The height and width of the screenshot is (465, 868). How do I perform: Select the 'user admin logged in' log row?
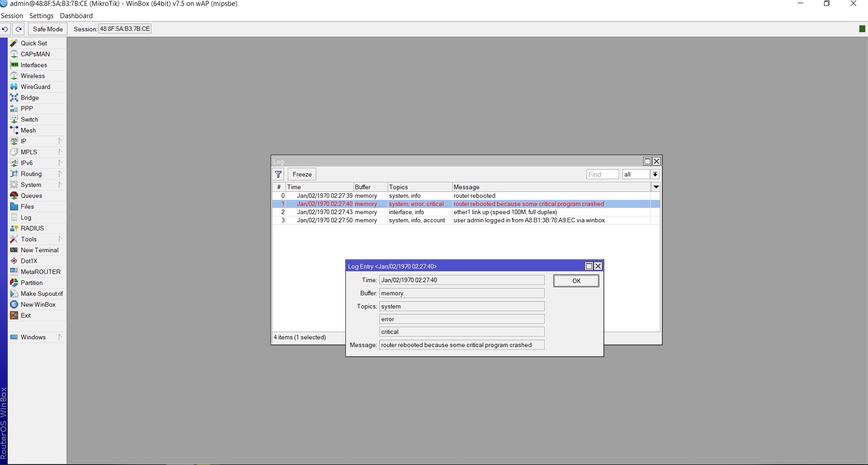point(466,220)
